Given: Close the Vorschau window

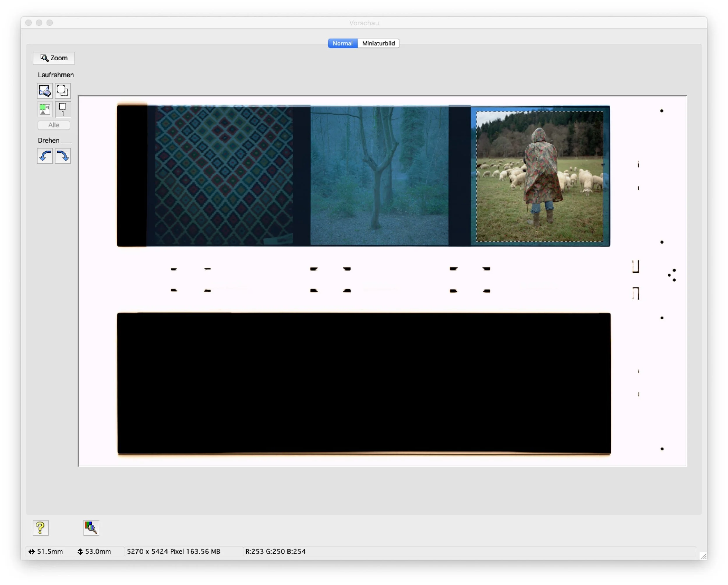Looking at the screenshot, I should click(29, 23).
